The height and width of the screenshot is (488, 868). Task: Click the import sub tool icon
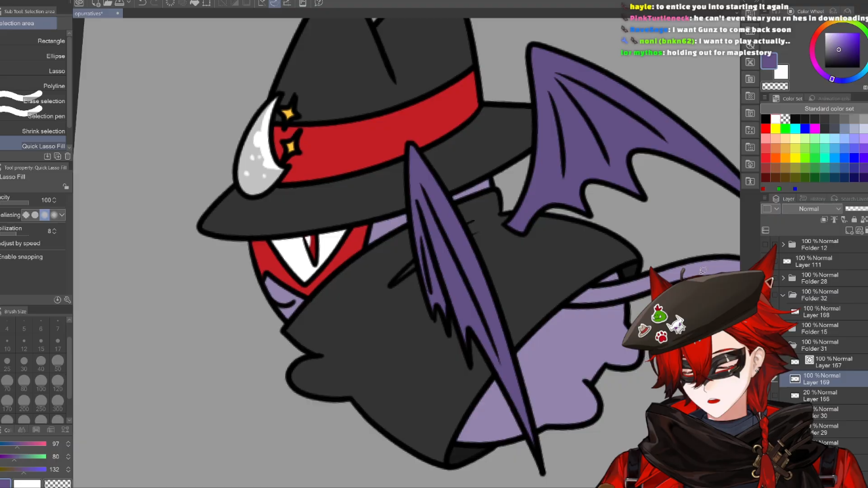point(47,156)
